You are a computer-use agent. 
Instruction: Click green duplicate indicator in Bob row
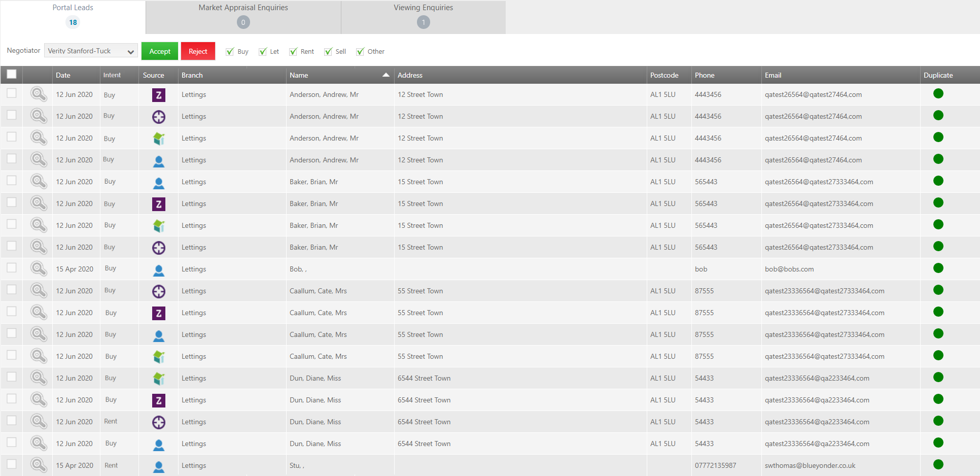938,268
